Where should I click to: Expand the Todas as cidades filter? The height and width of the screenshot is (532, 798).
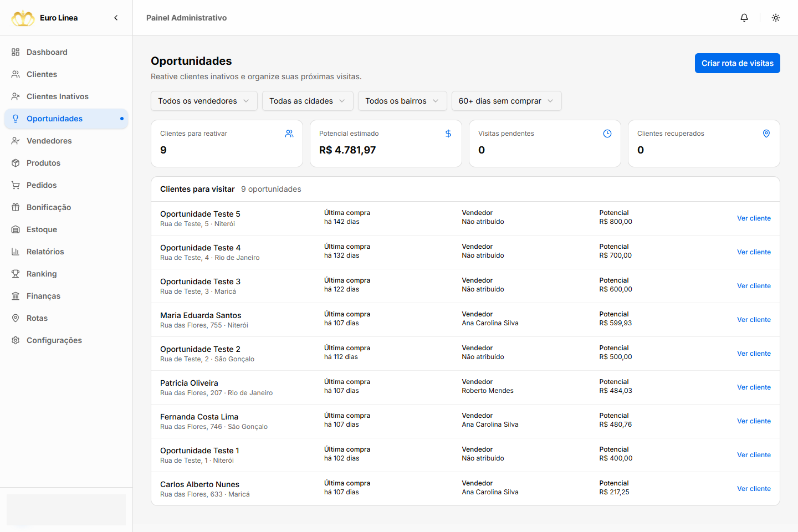(x=308, y=101)
